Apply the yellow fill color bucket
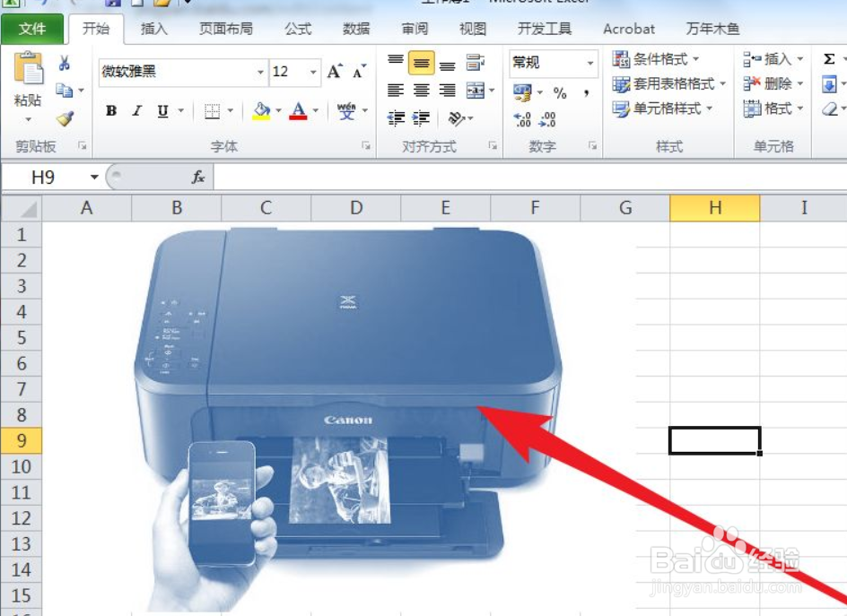The height and width of the screenshot is (616, 847). (261, 111)
